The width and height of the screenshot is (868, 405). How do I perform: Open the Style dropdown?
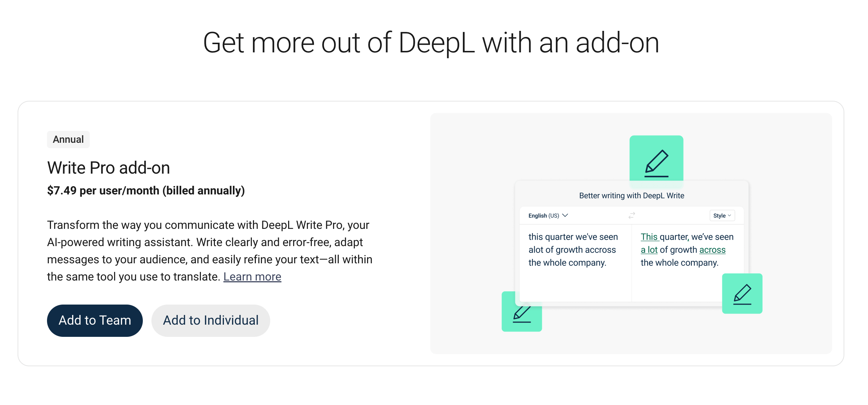[x=722, y=215]
